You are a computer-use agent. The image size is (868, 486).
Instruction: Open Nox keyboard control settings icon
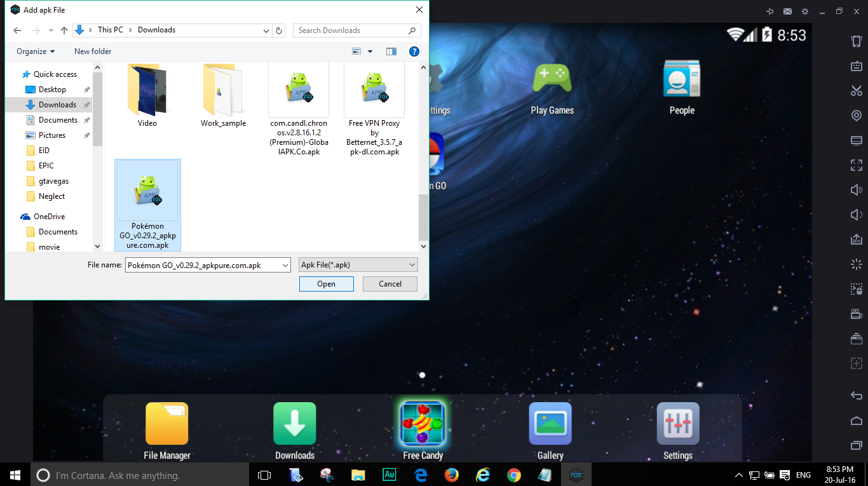pos(856,66)
